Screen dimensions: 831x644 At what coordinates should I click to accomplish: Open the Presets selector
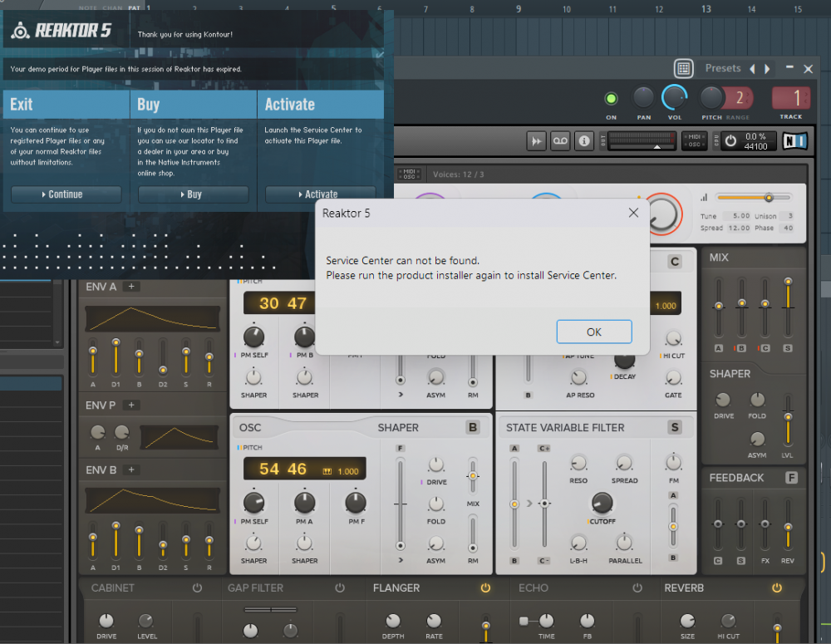point(722,68)
